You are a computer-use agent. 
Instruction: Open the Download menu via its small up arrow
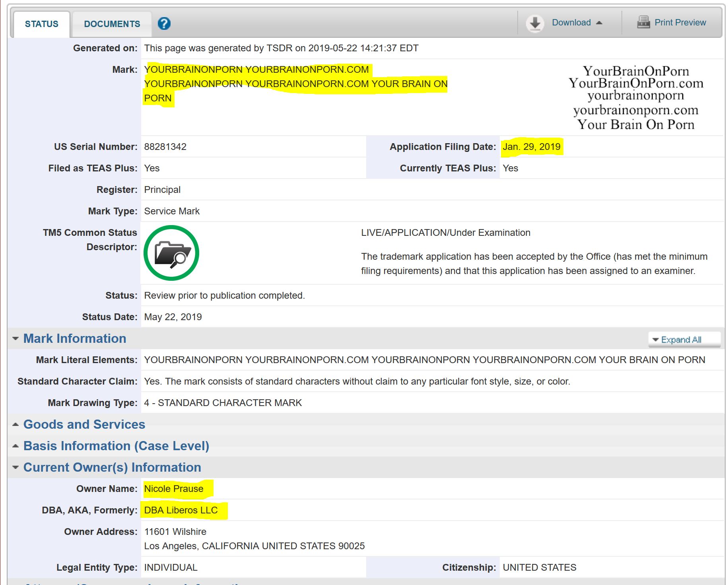(599, 23)
